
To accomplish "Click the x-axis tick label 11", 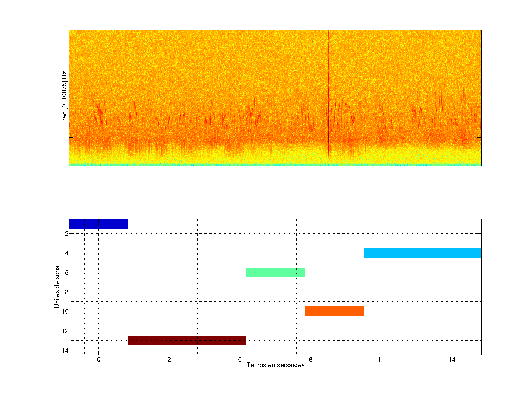I will pyautogui.click(x=381, y=359).
